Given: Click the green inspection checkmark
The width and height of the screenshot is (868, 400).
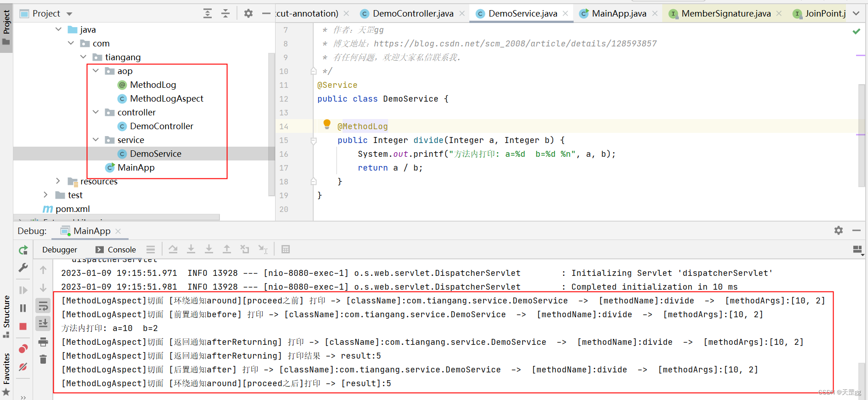Looking at the screenshot, I should 856,31.
